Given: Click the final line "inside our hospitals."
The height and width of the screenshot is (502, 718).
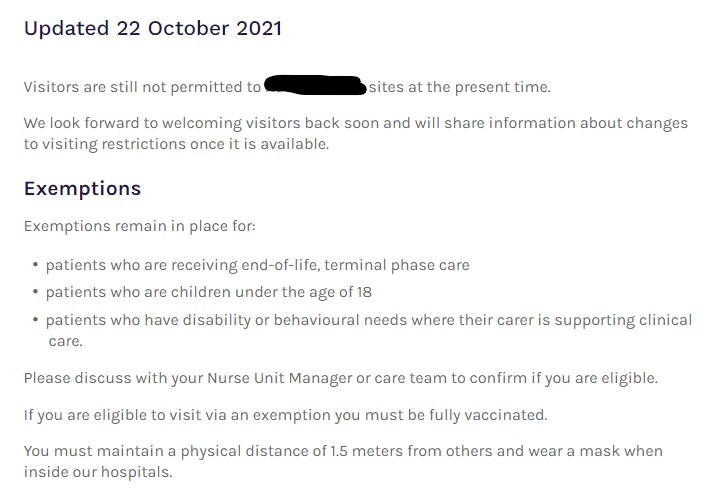Looking at the screenshot, I should [98, 472].
